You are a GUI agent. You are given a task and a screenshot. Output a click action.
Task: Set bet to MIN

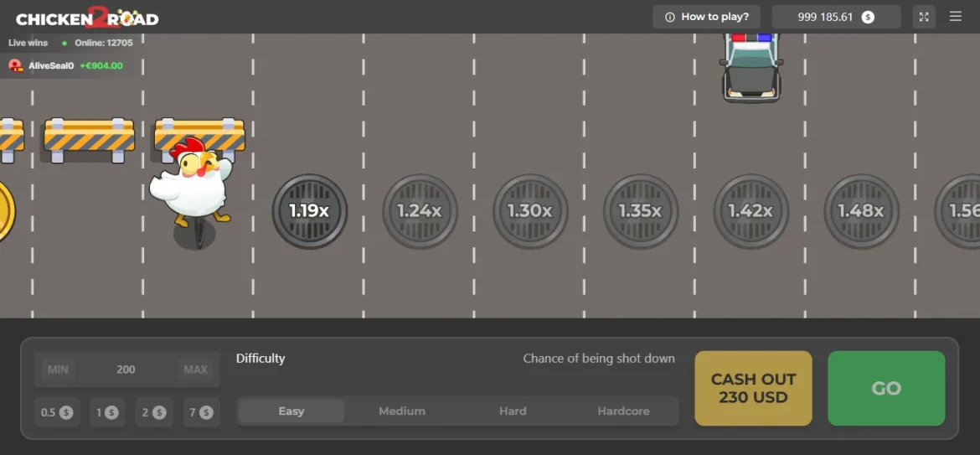(x=58, y=370)
